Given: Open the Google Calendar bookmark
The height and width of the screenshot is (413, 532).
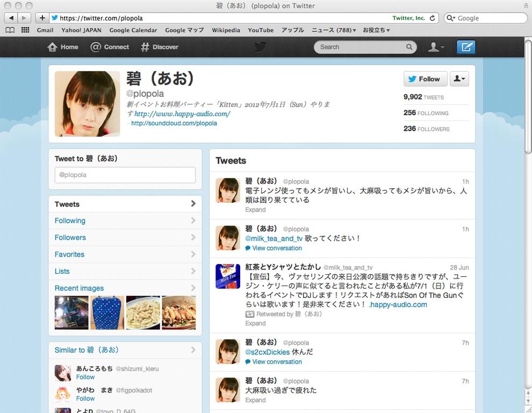Looking at the screenshot, I should coord(133,30).
